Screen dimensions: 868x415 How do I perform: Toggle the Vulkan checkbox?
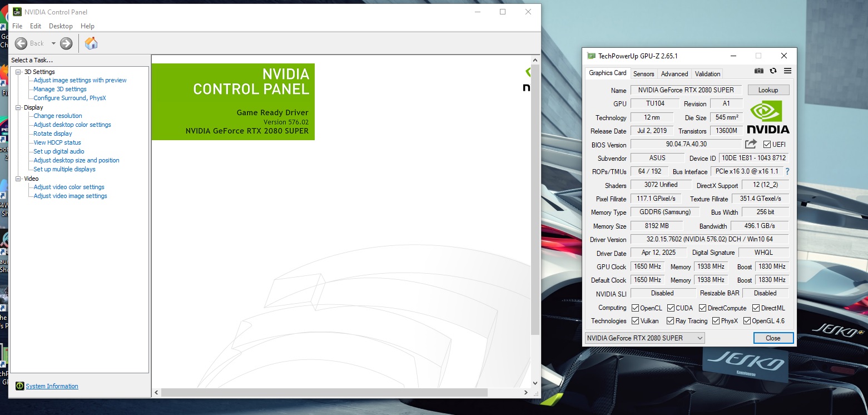pos(635,320)
